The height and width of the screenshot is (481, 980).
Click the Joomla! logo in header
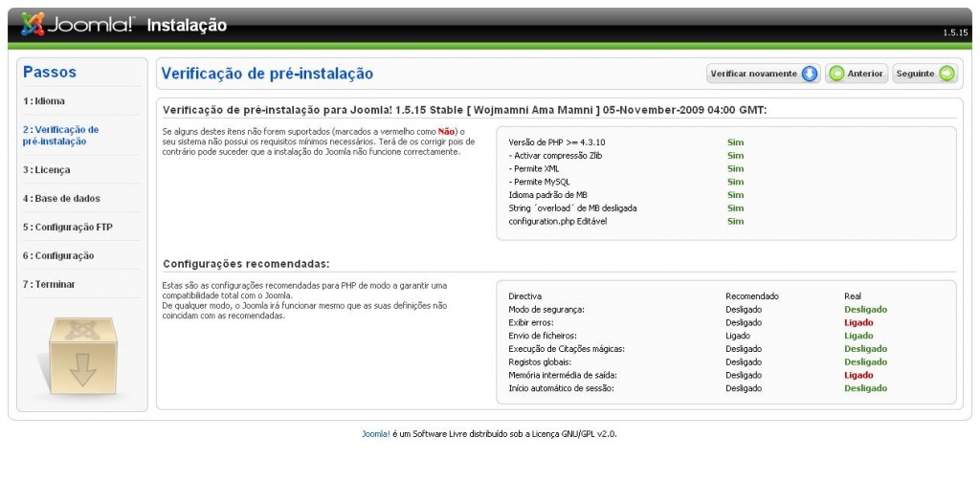click(78, 25)
